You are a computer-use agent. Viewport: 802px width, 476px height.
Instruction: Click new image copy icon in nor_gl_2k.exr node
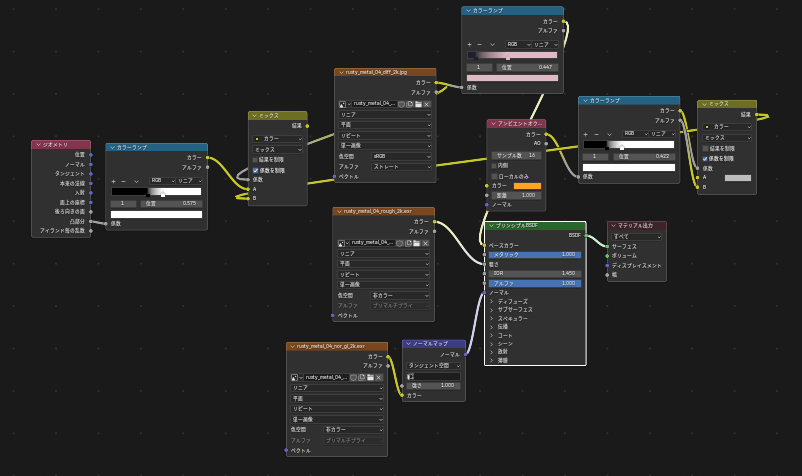point(362,377)
